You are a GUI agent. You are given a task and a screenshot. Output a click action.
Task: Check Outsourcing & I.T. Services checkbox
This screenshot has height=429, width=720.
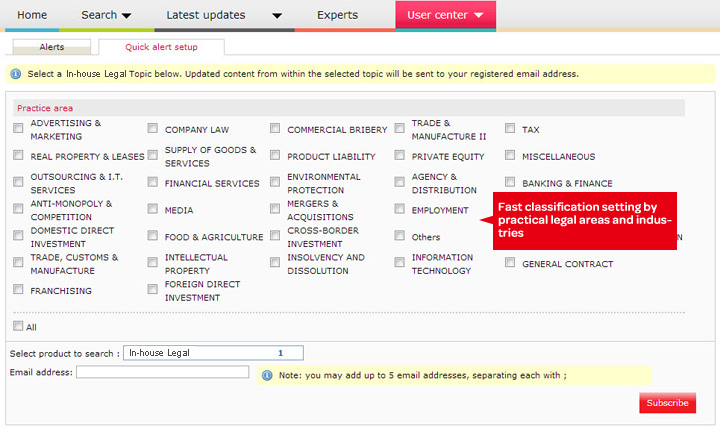[18, 181]
